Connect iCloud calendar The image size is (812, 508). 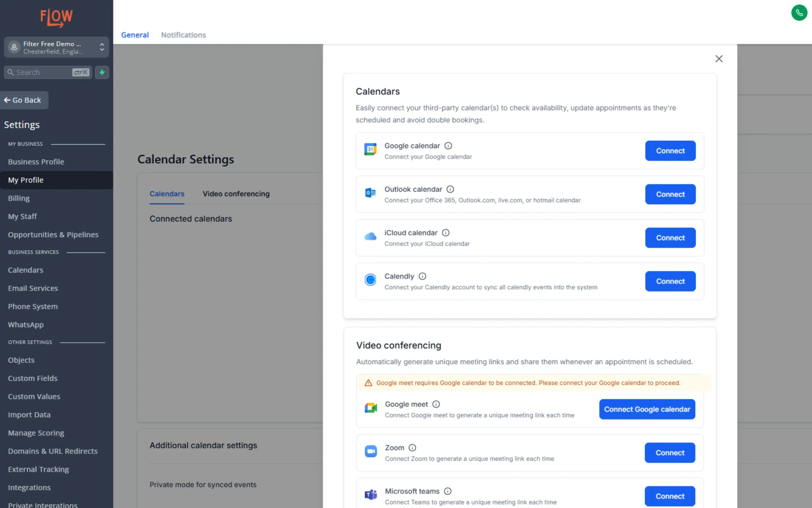[x=670, y=238]
